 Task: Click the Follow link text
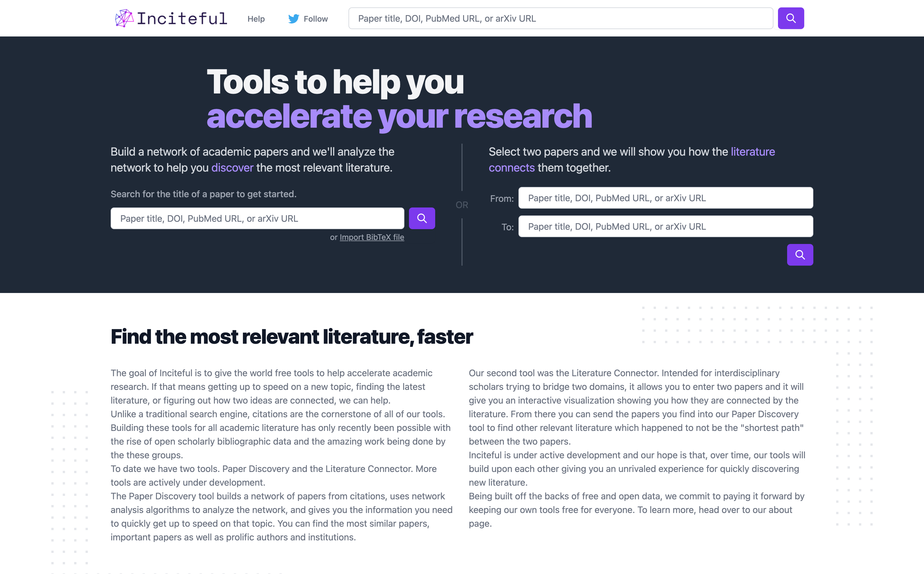pos(315,19)
